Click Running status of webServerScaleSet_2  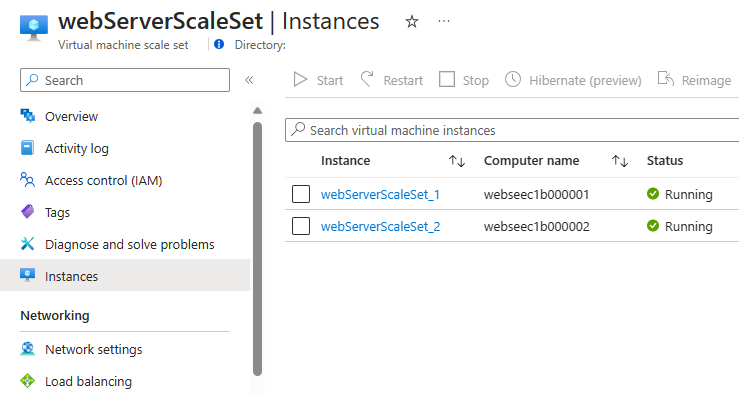pos(689,226)
